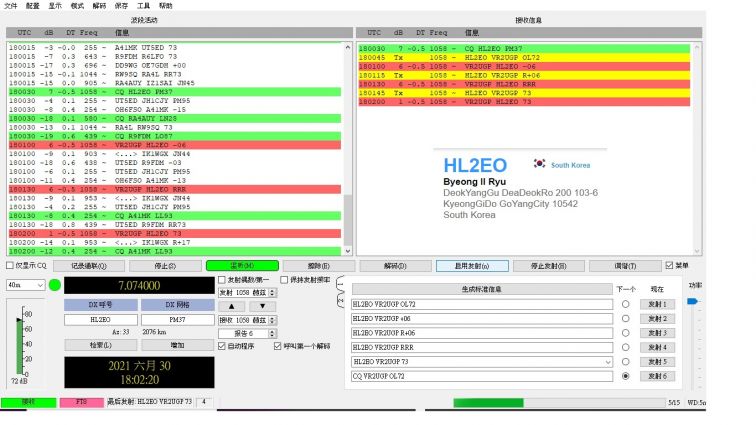Open the 工具 menu

click(x=143, y=6)
